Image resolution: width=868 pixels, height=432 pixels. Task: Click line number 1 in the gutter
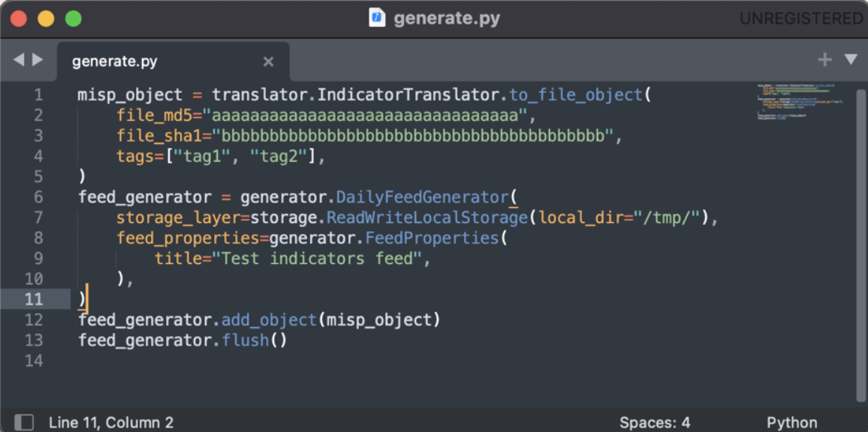click(x=38, y=95)
